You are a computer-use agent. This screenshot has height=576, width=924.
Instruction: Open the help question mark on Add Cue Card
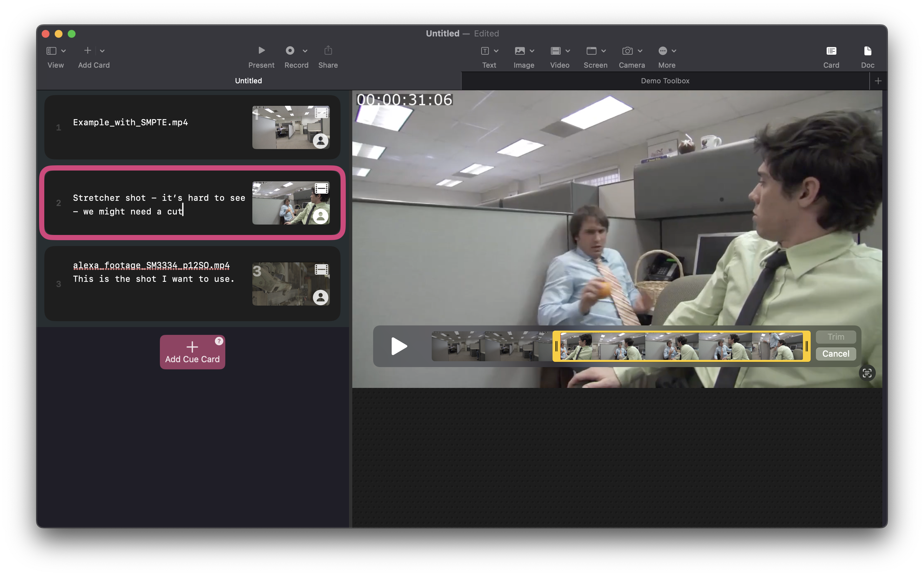point(219,341)
